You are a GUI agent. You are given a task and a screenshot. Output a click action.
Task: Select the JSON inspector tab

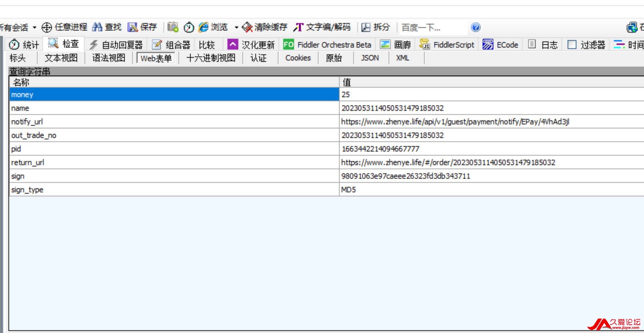tap(370, 58)
